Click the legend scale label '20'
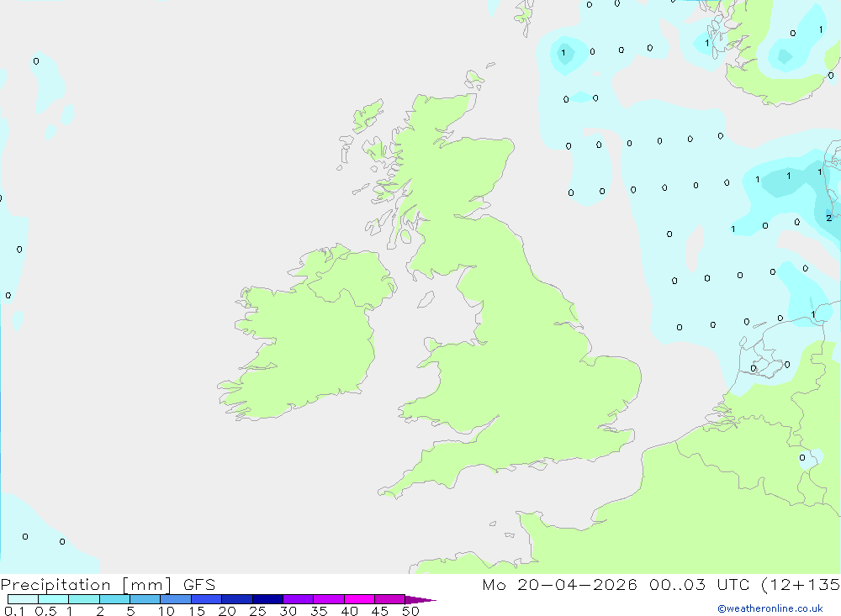This screenshot has height=616, width=841. (x=227, y=611)
